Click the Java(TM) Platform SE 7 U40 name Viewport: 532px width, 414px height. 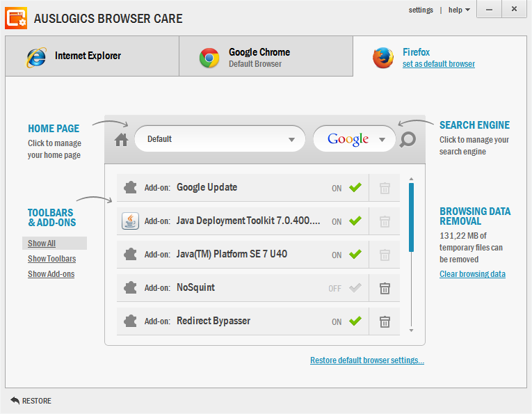click(232, 254)
